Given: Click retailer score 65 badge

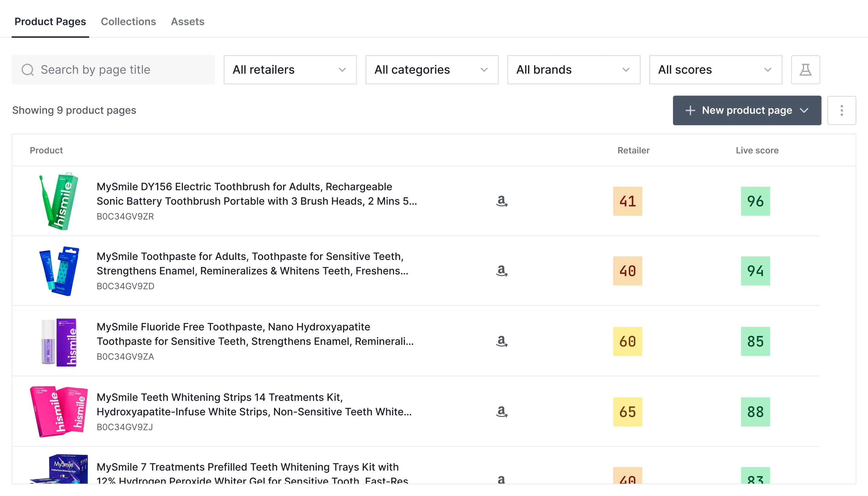Looking at the screenshot, I should pos(627,412).
